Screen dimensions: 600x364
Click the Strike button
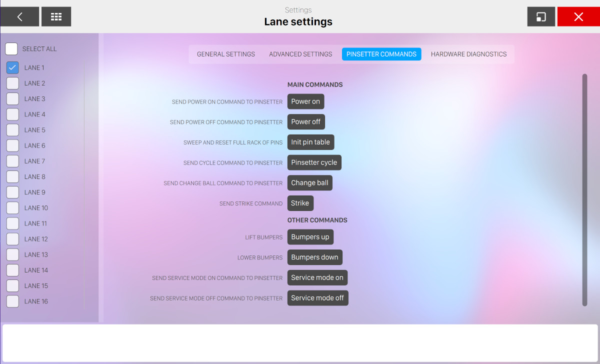(300, 203)
